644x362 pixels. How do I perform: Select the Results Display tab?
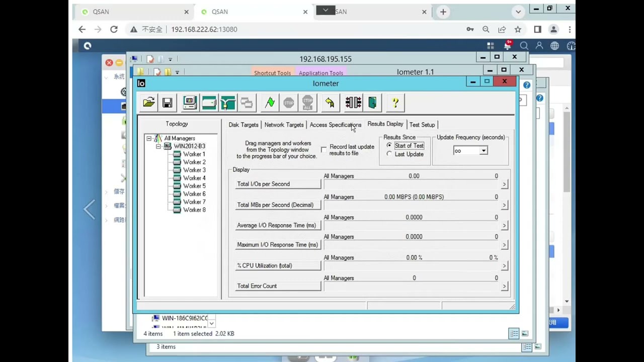385,124
